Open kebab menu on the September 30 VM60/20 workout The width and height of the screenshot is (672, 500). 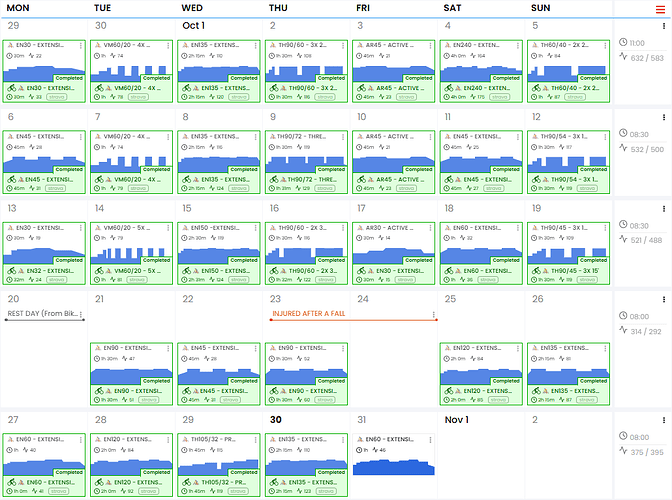(170, 46)
